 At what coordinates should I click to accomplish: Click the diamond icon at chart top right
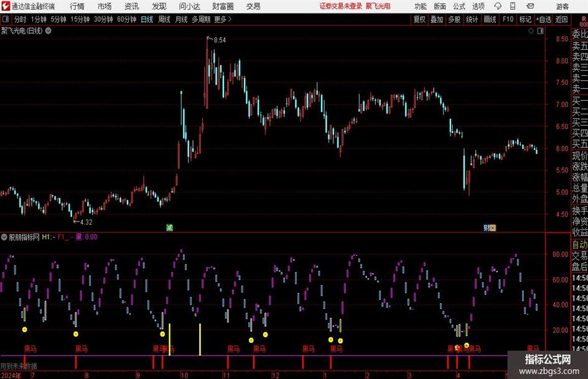click(x=531, y=31)
